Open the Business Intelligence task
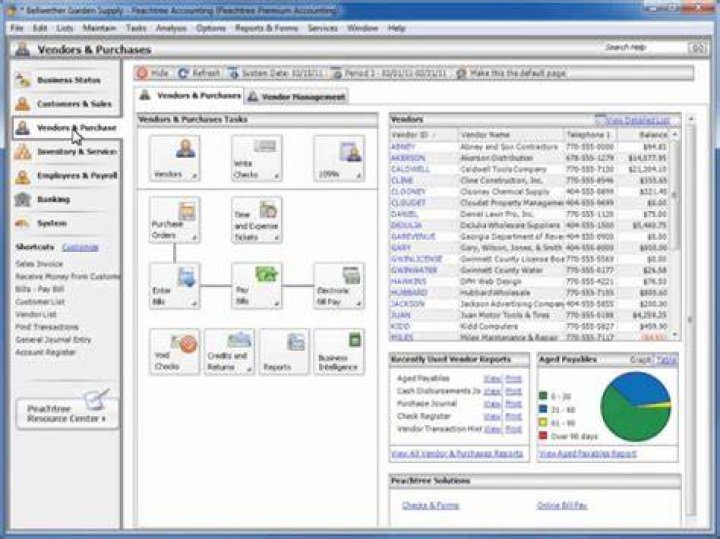This screenshot has height=539, width=720. click(x=339, y=352)
